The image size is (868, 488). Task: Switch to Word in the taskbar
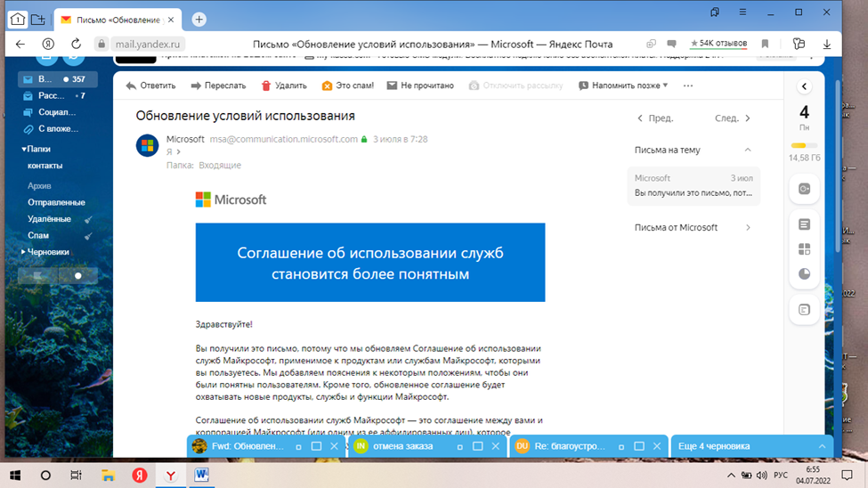click(x=201, y=476)
